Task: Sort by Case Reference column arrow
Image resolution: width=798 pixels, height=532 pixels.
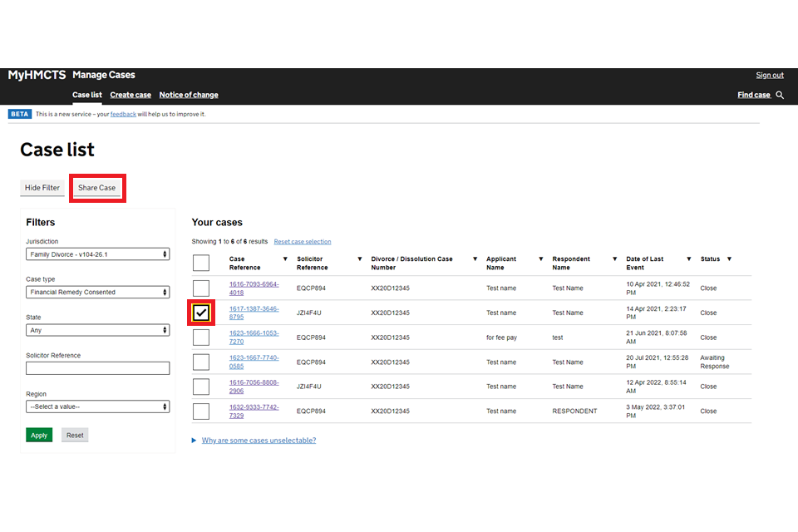Action: click(285, 259)
